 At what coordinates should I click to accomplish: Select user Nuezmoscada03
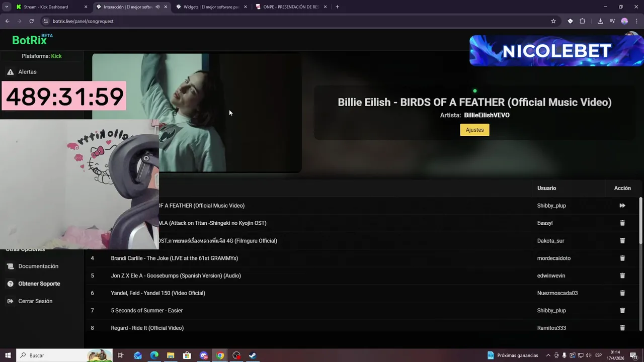[x=557, y=293]
